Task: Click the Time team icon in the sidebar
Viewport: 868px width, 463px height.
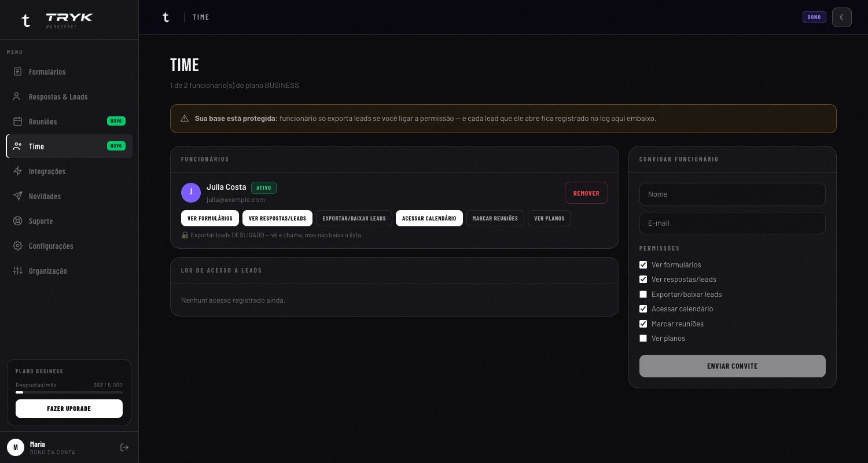Action: 17,146
